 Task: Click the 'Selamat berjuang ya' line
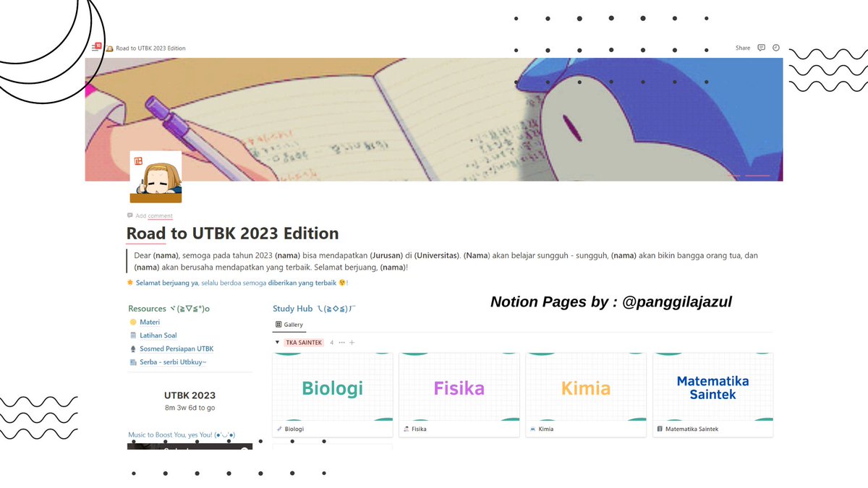(x=238, y=283)
